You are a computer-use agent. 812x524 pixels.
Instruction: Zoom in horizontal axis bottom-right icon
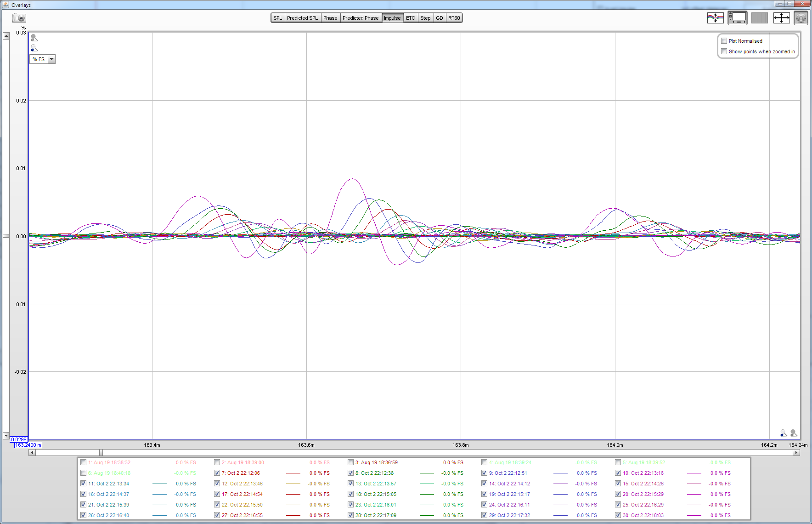794,433
